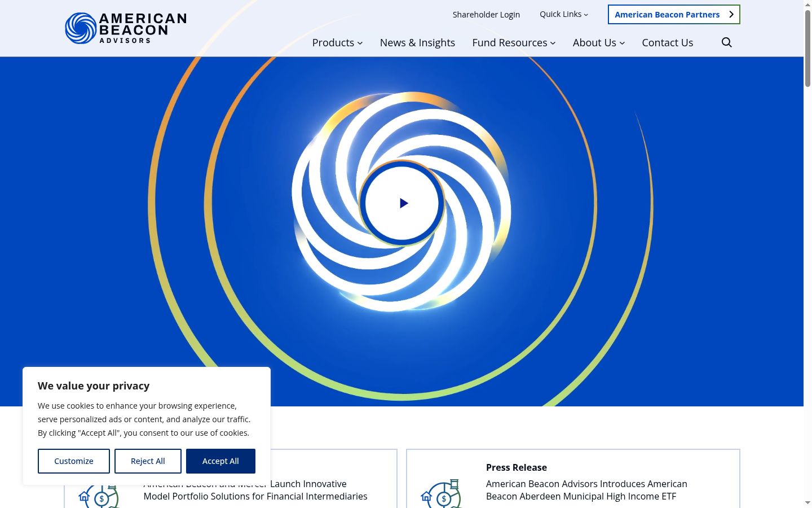
Task: Click the page vertical scrollbar
Action: [x=807, y=48]
